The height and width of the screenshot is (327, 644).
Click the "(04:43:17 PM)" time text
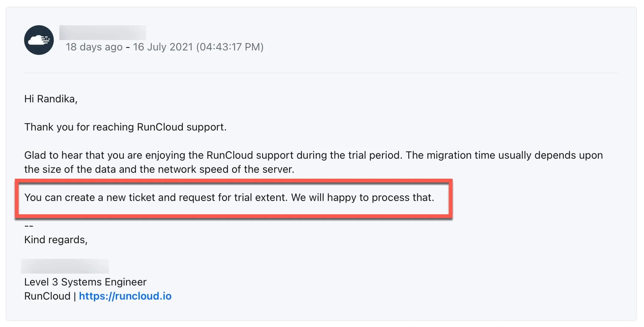230,47
